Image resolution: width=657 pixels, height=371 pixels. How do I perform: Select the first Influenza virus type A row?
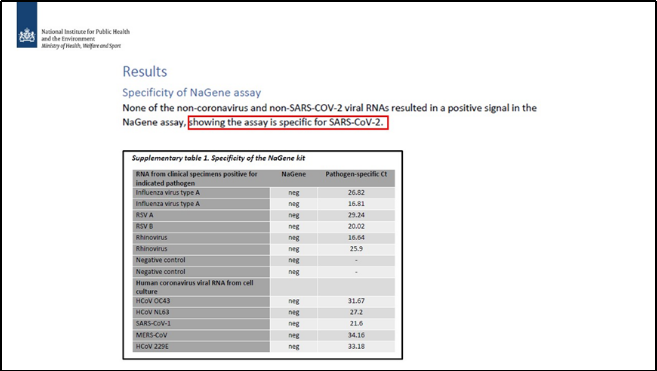click(264, 193)
